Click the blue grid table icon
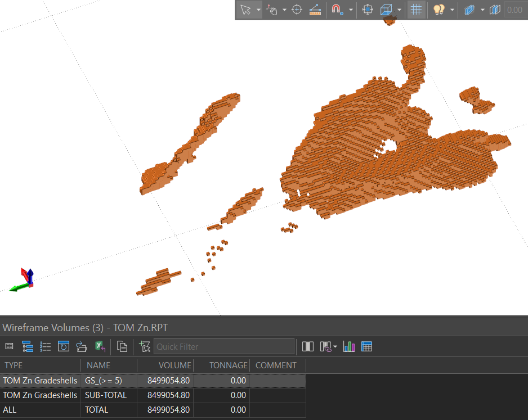This screenshot has width=528, height=420. coord(366,346)
